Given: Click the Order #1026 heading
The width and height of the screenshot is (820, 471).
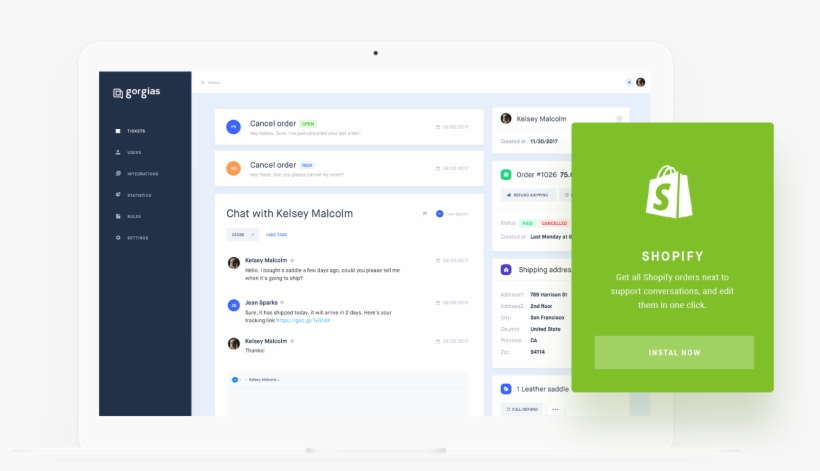Looking at the screenshot, I should (x=537, y=175).
